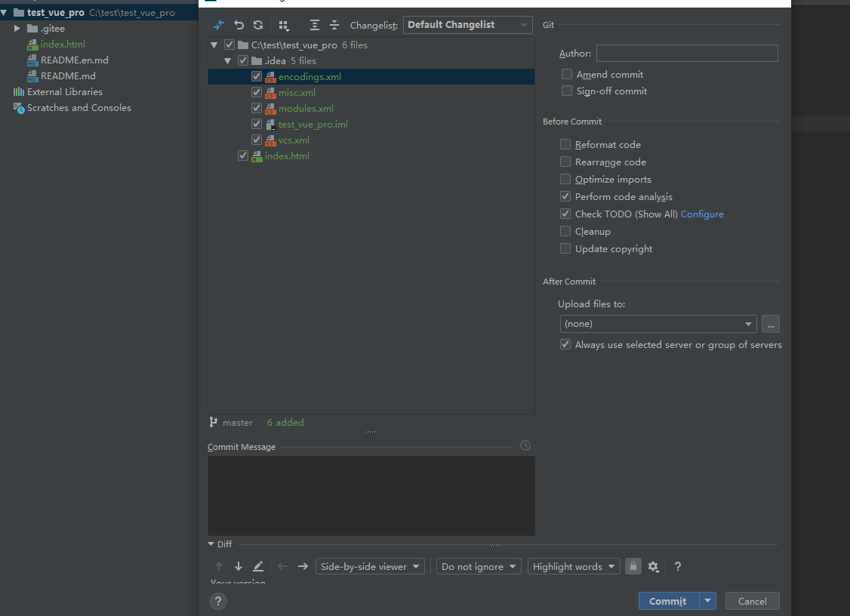This screenshot has height=616, width=850.
Task: Open commit message history clock icon
Action: pos(525,446)
